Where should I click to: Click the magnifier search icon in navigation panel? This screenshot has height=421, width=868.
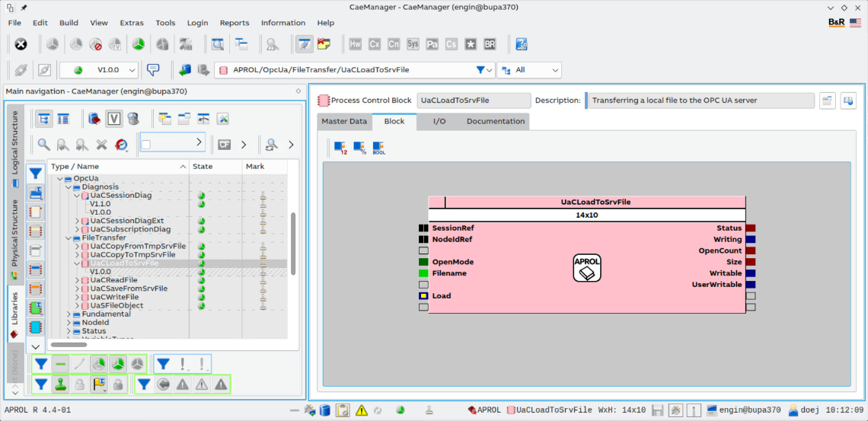tap(44, 144)
